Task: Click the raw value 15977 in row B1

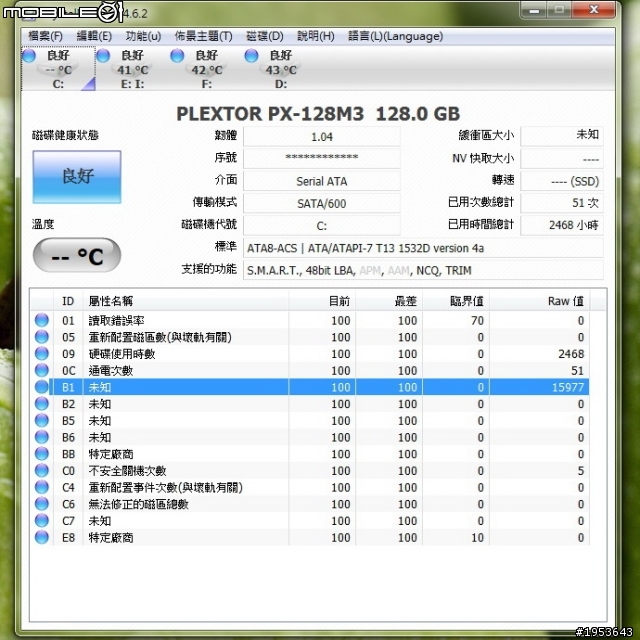Action: [568, 387]
